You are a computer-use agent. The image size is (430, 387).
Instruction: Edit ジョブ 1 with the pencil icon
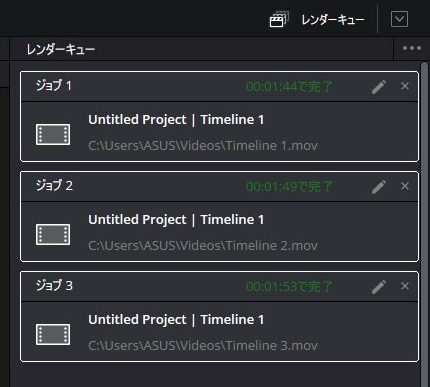point(379,87)
